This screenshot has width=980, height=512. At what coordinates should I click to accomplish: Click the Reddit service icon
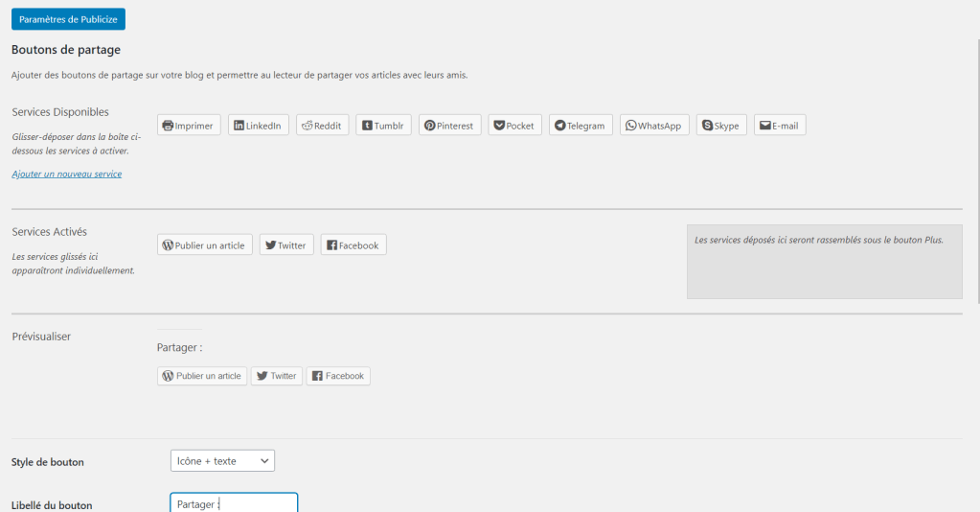point(322,126)
